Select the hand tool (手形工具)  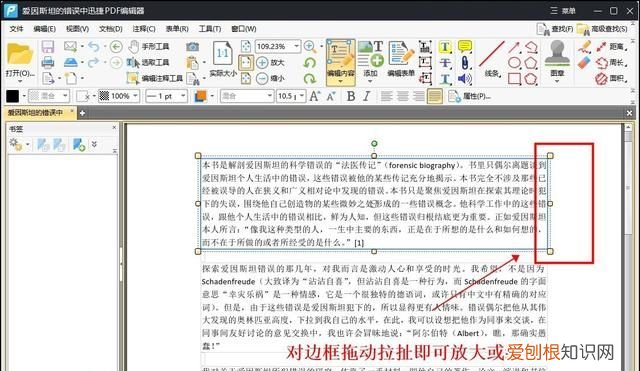pyautogui.click(x=149, y=47)
